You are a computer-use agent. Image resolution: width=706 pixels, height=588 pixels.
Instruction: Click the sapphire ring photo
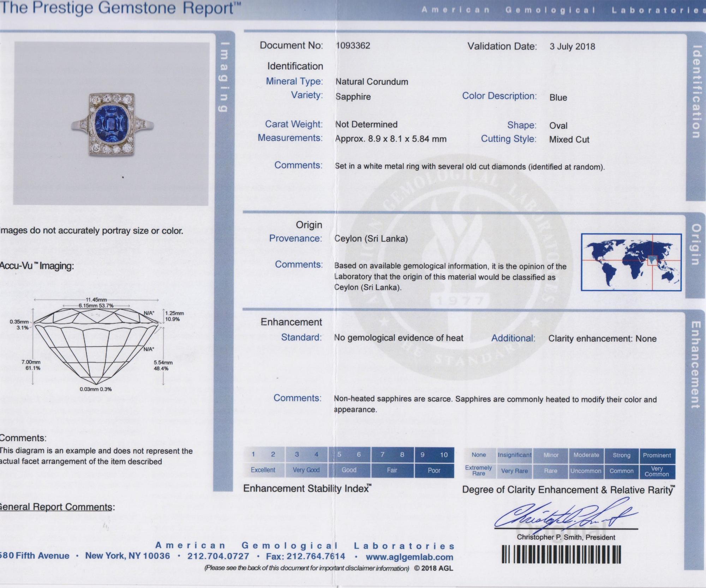111,123
